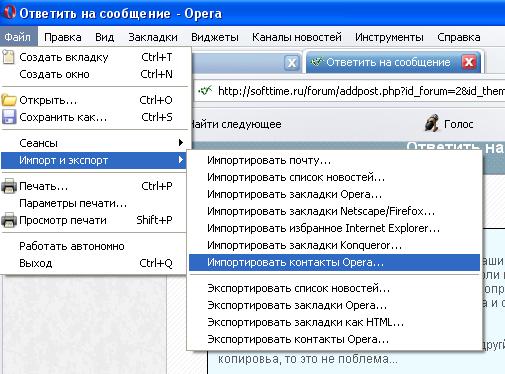505x374 pixels.
Task: Click the site icon in address bar
Action: tap(205, 90)
